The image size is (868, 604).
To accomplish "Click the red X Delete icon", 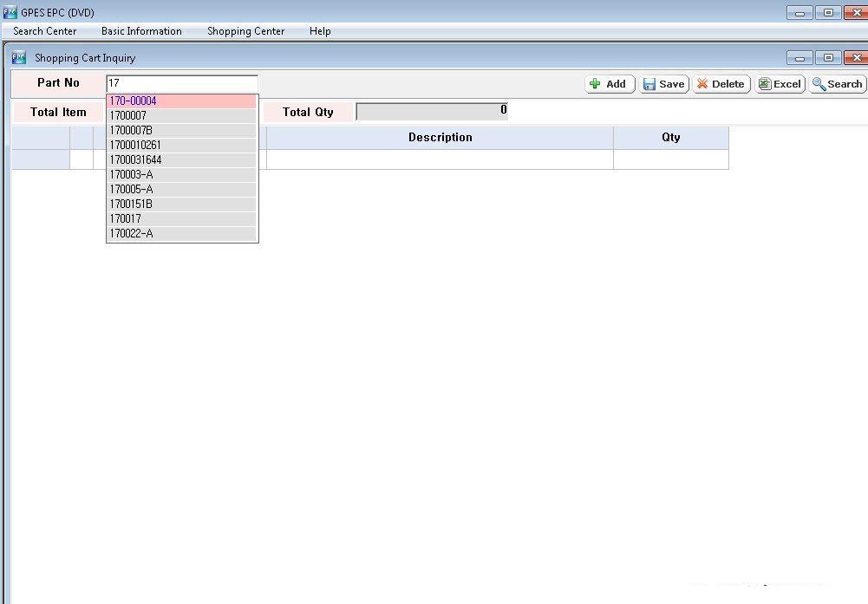I will (x=702, y=84).
